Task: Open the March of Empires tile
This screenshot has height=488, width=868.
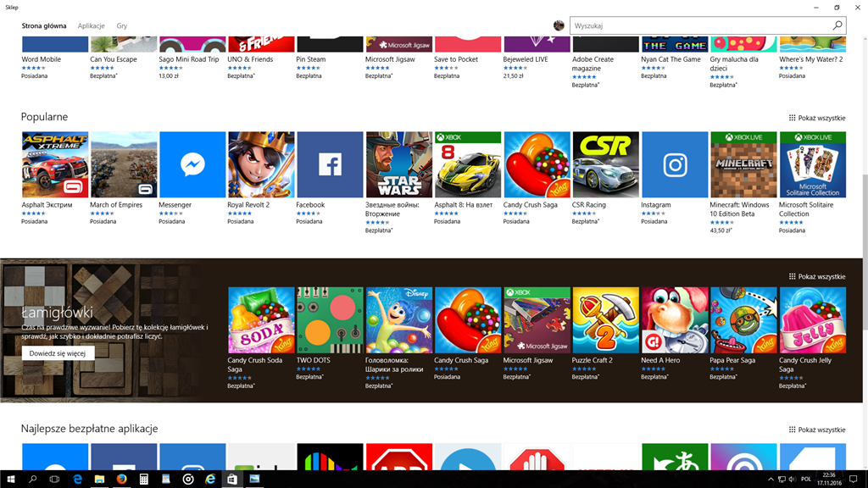Action: (124, 164)
